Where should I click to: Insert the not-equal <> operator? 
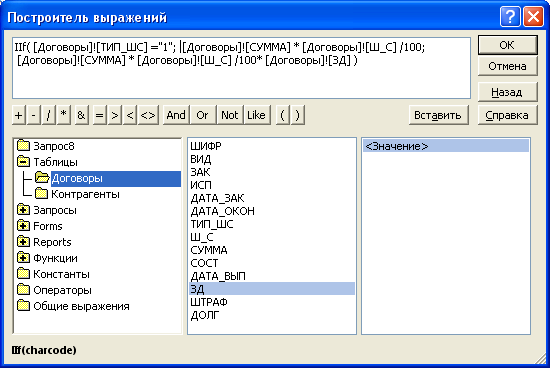[148, 115]
